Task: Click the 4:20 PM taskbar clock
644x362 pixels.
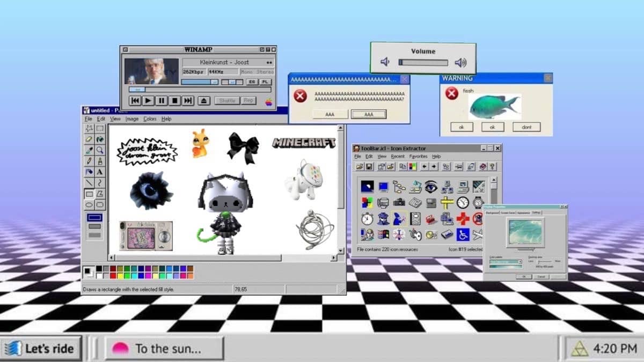Action: 615,349
